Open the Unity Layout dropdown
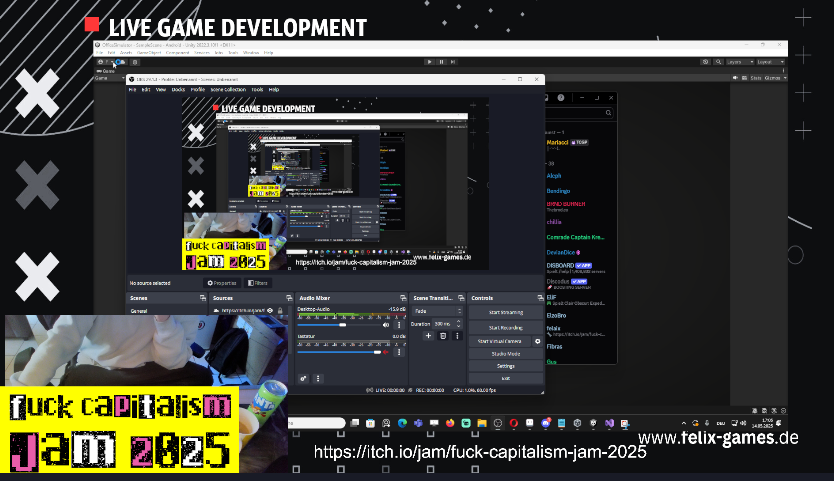The image size is (834, 481). click(x=771, y=62)
